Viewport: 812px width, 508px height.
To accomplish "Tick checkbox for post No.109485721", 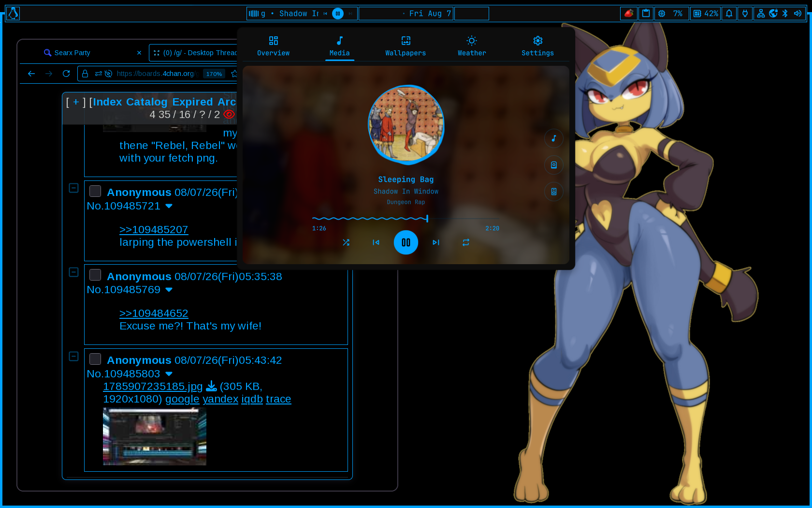I will (x=95, y=191).
